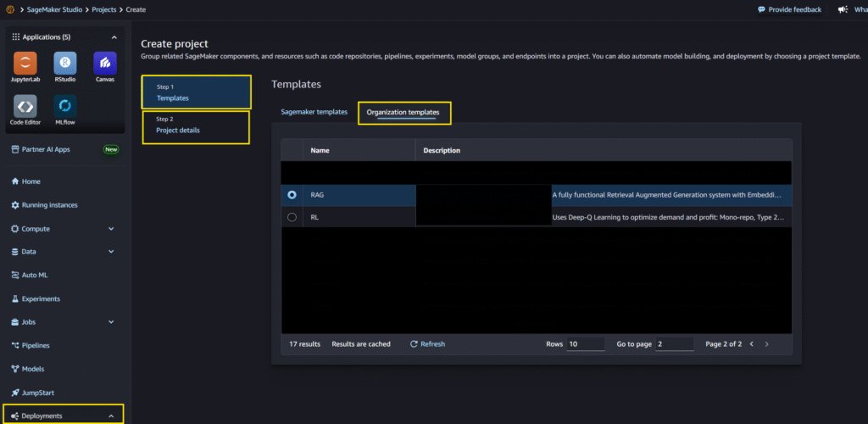Image resolution: width=868 pixels, height=424 pixels.
Task: Click the Home icon in sidebar
Action: point(15,181)
